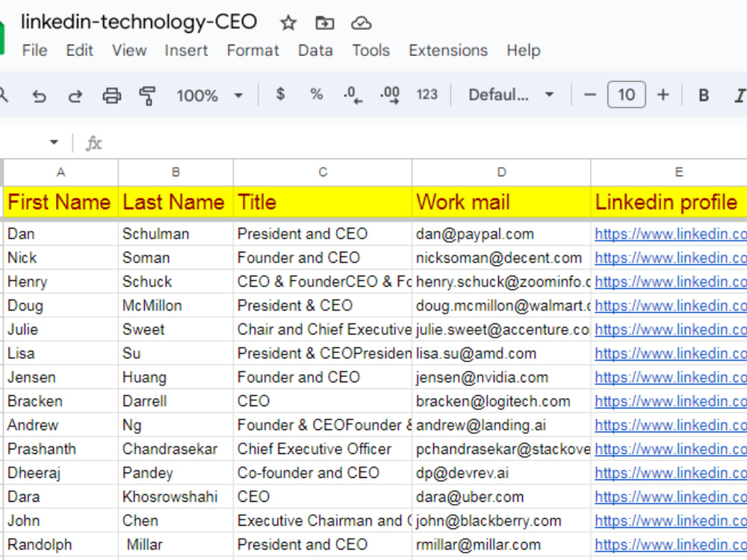Open Randolph Millar's LinkedIn link

(670, 544)
